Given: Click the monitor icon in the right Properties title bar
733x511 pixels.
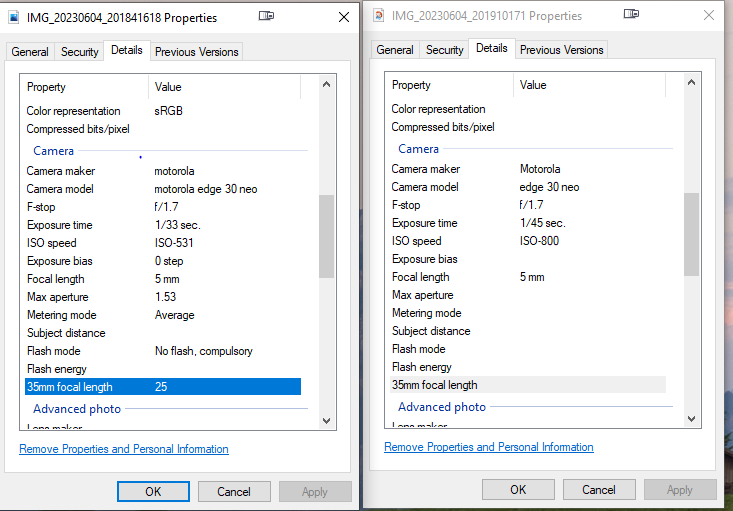Looking at the screenshot, I should (x=631, y=14).
